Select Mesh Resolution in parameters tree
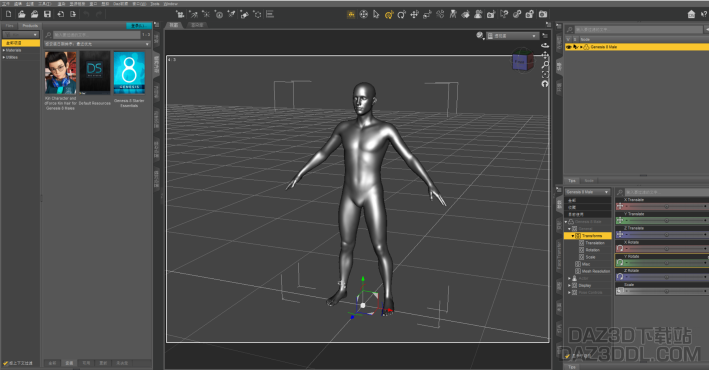 click(x=596, y=271)
